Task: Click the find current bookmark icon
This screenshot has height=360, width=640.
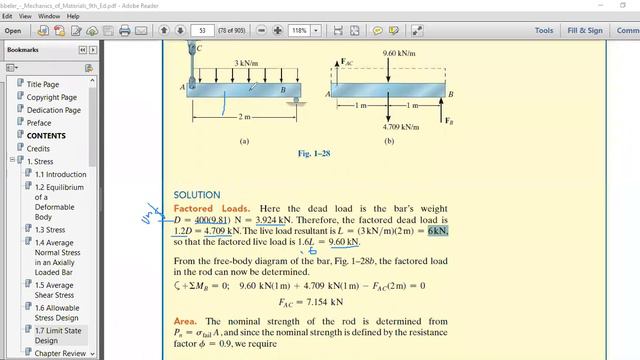Action: [89, 68]
